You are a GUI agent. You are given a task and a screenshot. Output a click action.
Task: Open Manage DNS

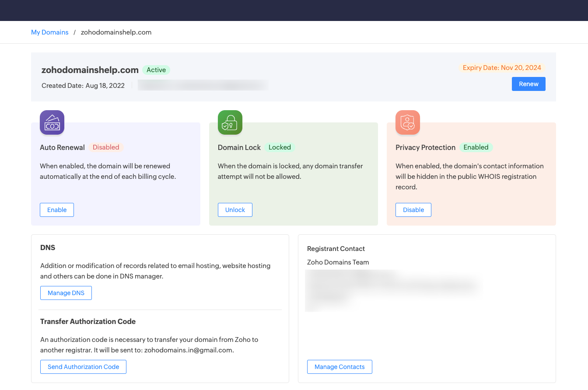(66, 293)
